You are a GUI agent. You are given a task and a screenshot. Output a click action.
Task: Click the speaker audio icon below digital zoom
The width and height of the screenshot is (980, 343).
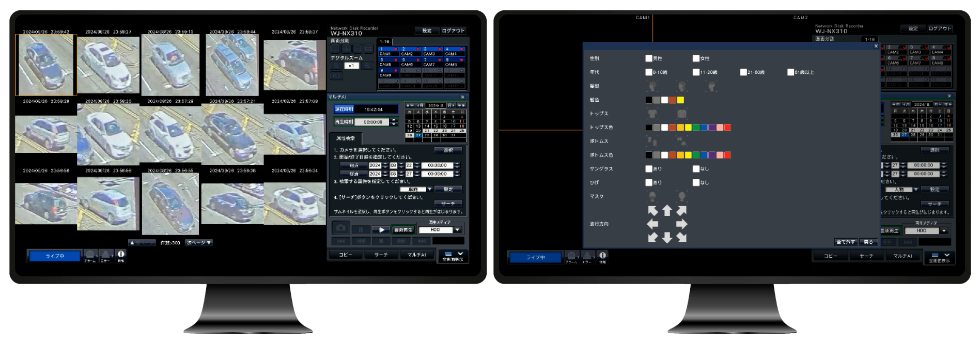point(336,75)
